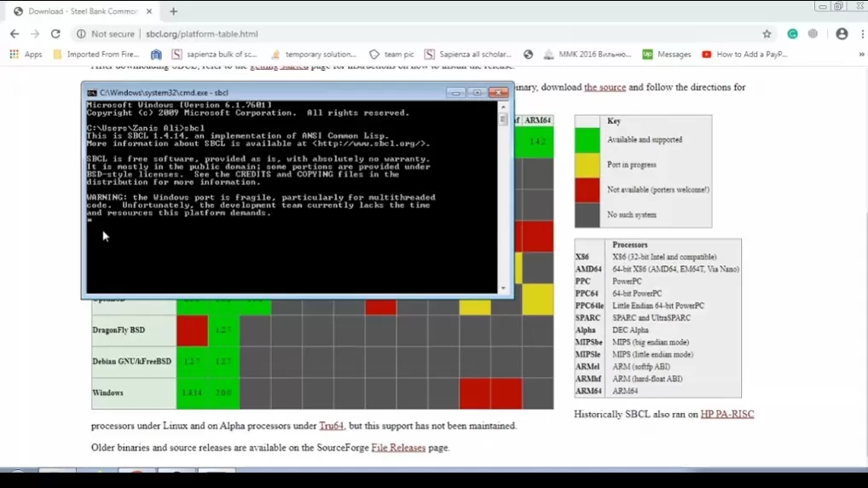Open the Chrome three-dot menu
Screen dimensions: 868x488
tap(860, 34)
